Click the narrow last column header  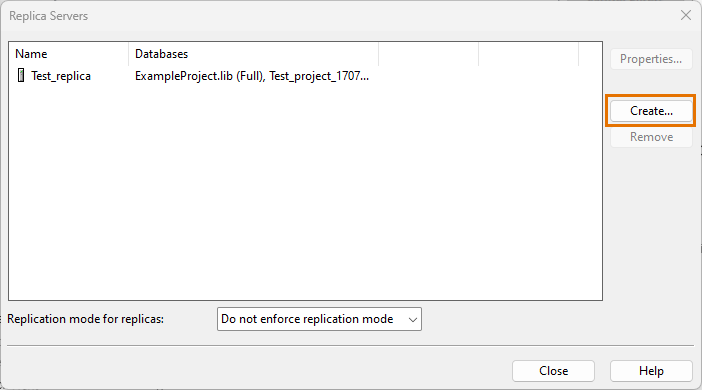click(590, 54)
